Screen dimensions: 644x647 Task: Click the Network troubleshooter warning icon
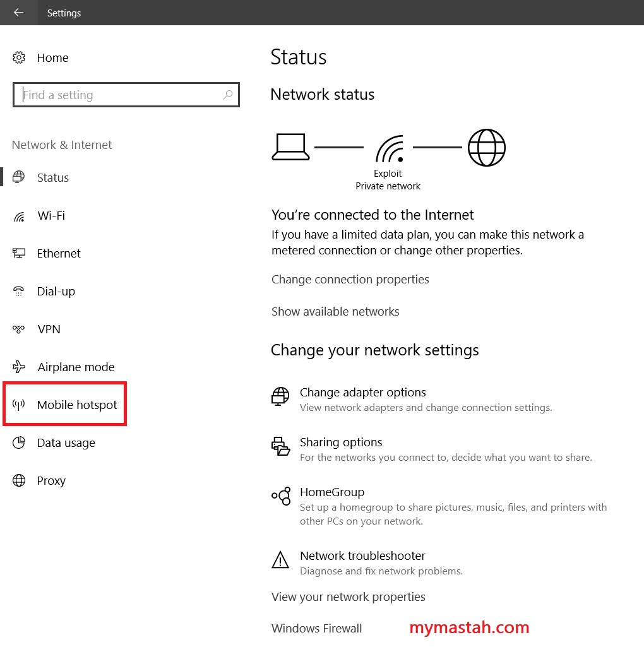(280, 560)
